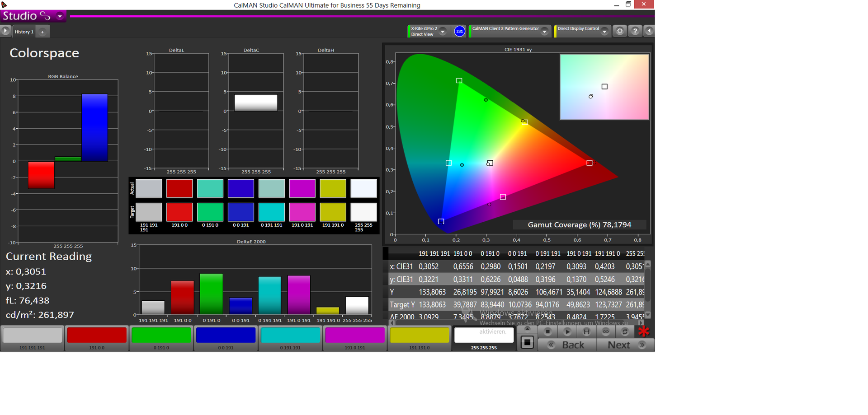Click the 0,6556 x value for red

pyautogui.click(x=462, y=266)
